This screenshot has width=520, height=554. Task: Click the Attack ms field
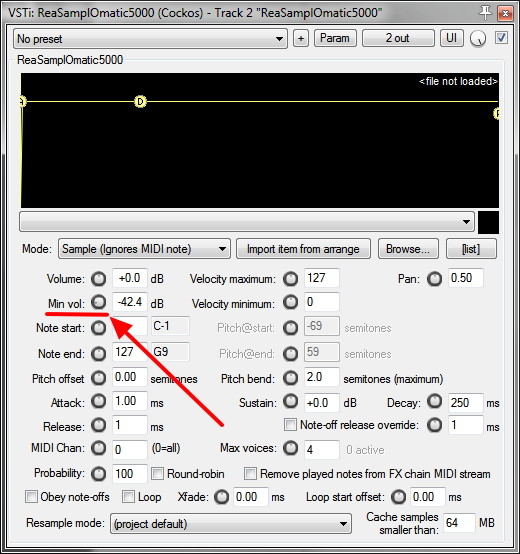tap(130, 401)
